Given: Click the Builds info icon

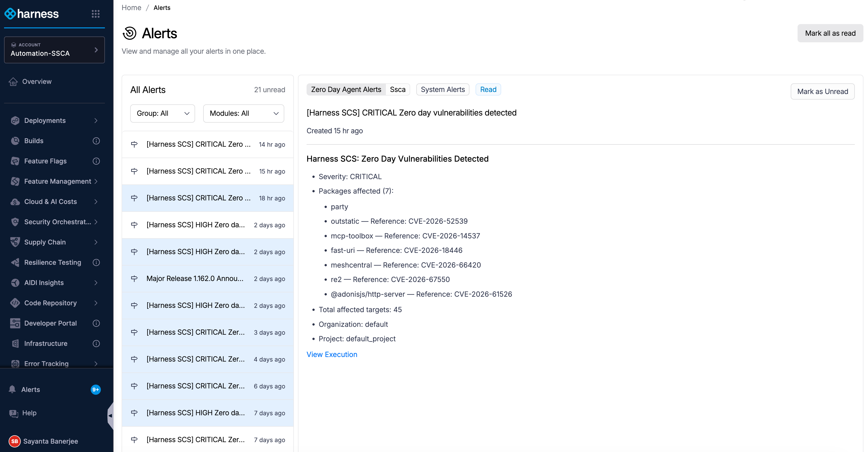Looking at the screenshot, I should 96,141.
